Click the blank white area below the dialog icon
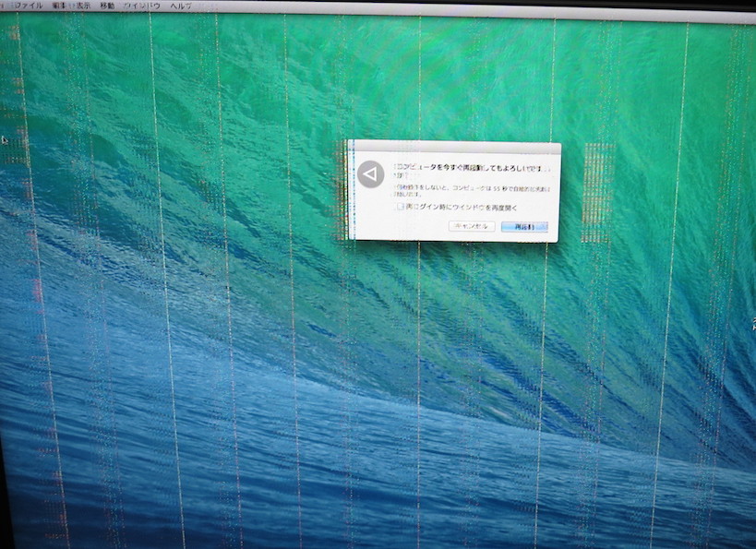 click(370, 217)
